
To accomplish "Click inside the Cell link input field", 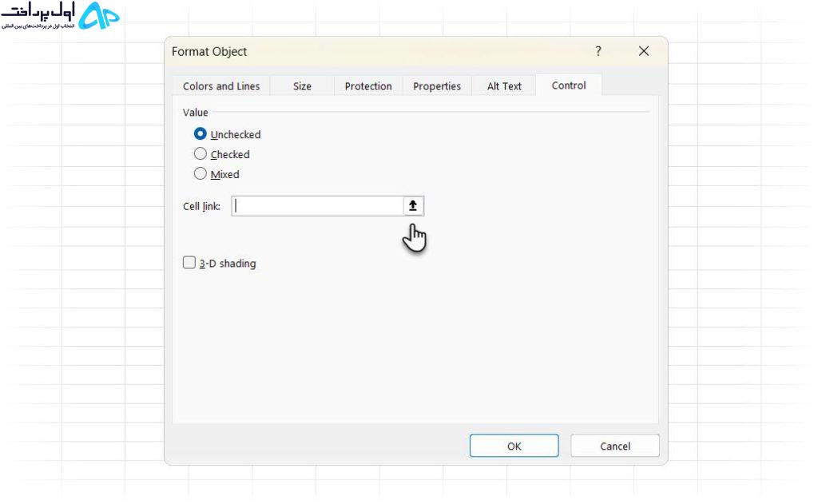I will click(x=317, y=205).
